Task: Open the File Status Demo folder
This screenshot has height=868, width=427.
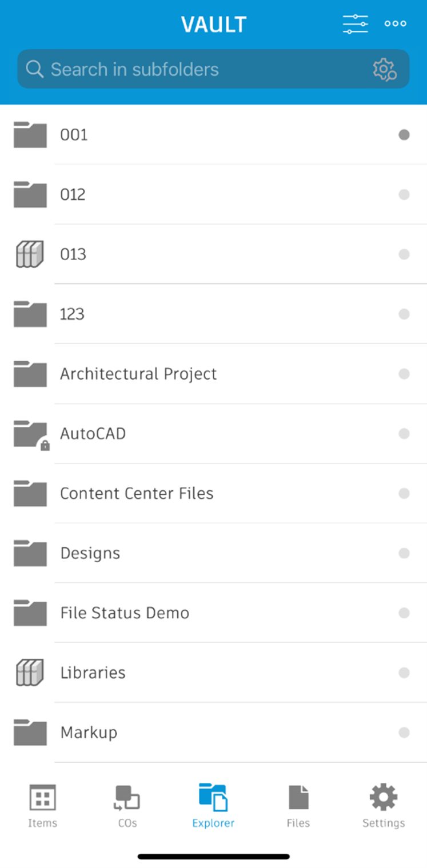Action: tap(125, 613)
